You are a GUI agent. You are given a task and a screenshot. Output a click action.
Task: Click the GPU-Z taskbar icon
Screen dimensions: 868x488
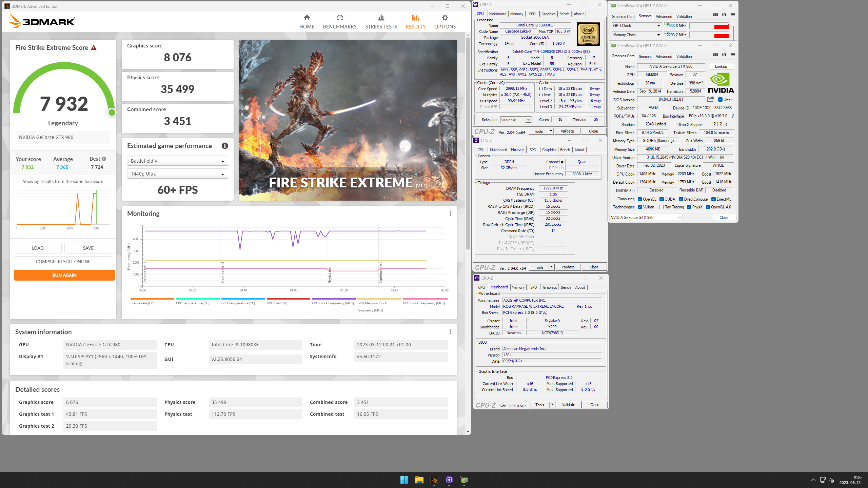(464, 480)
